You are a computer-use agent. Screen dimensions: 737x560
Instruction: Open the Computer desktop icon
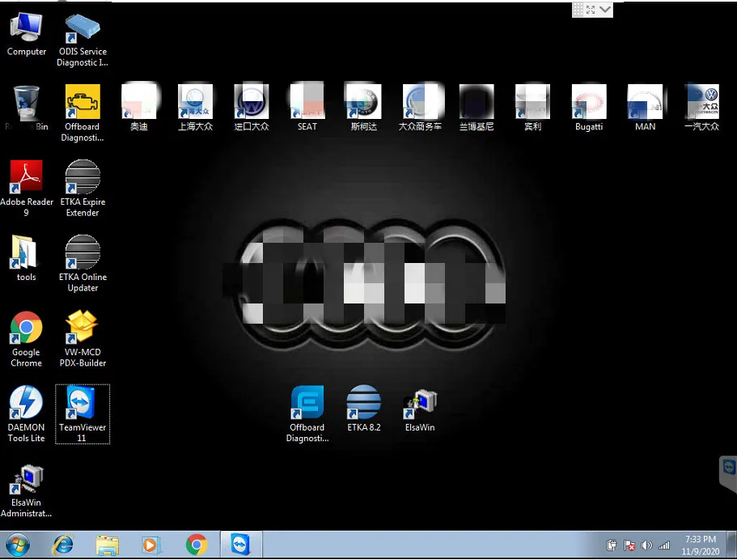pyautogui.click(x=27, y=34)
